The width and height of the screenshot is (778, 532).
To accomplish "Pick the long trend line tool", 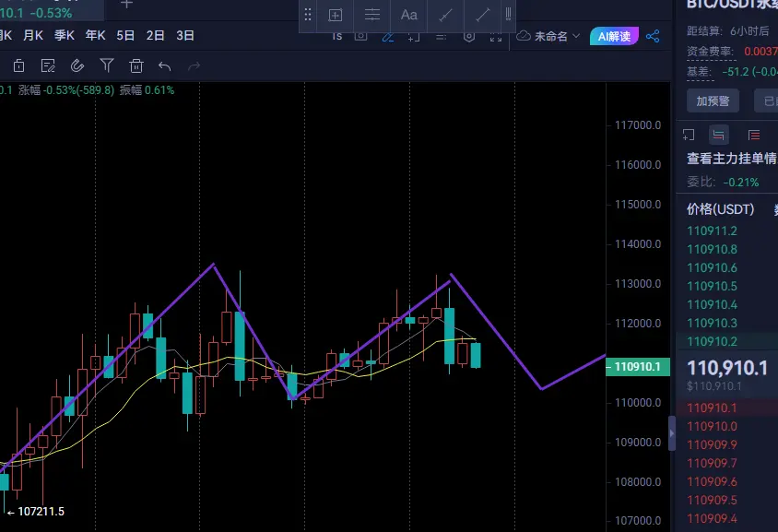I will [x=482, y=15].
